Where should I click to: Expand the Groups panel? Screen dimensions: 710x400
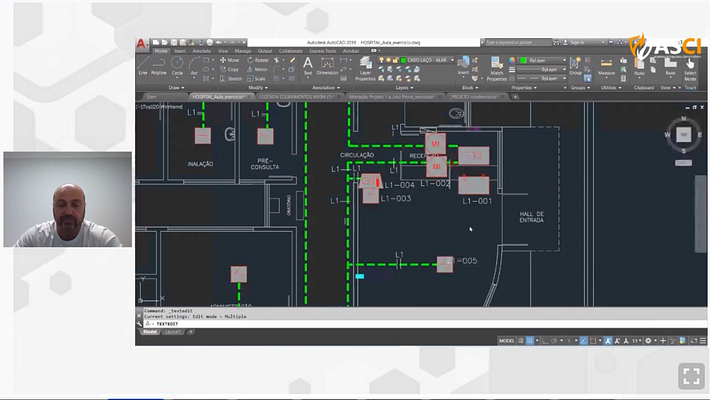(580, 88)
